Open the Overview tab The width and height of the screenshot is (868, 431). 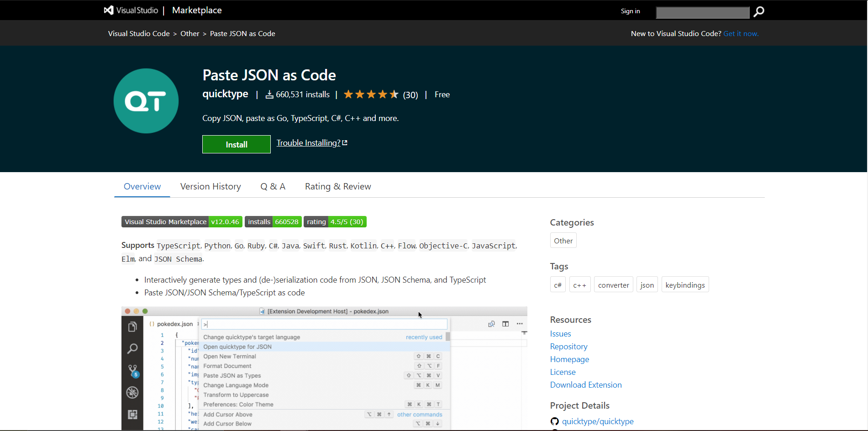coord(142,186)
